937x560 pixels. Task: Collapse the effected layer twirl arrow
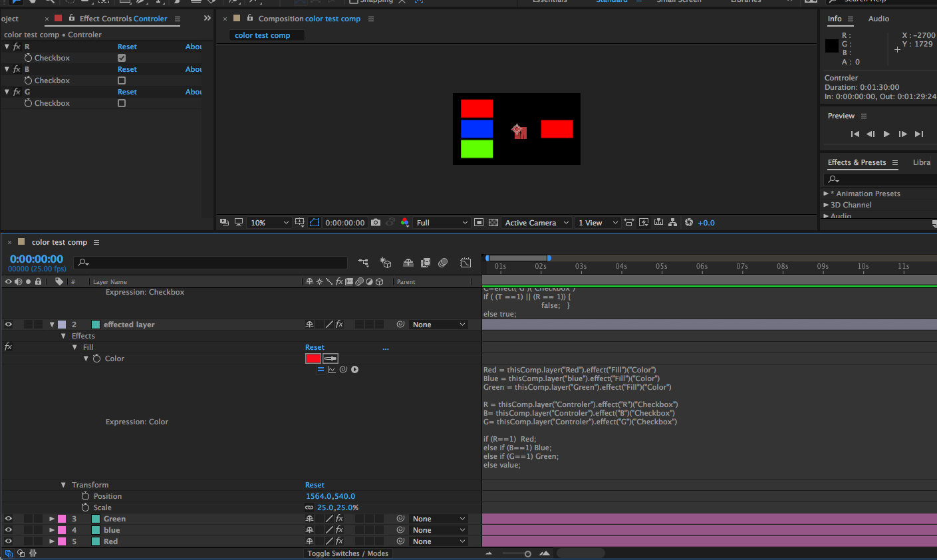pyautogui.click(x=52, y=325)
